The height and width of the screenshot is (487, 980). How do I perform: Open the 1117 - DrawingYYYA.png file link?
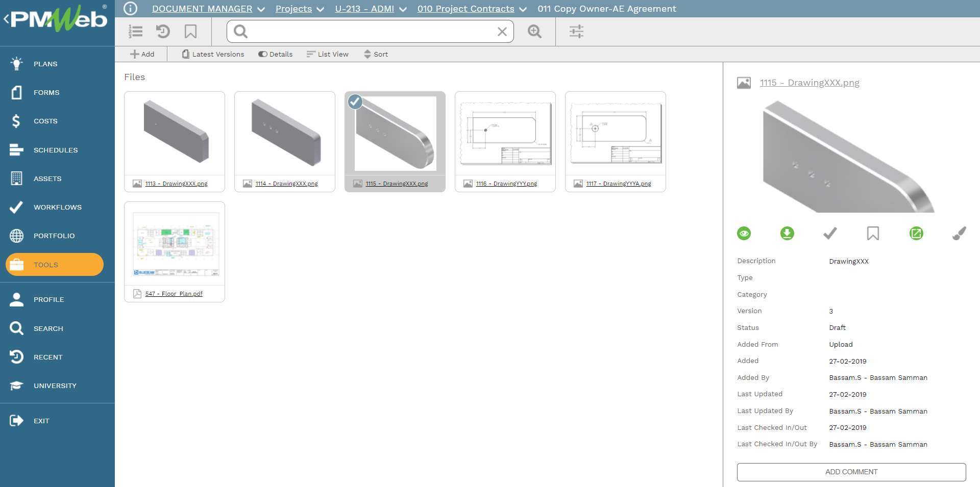pos(619,184)
